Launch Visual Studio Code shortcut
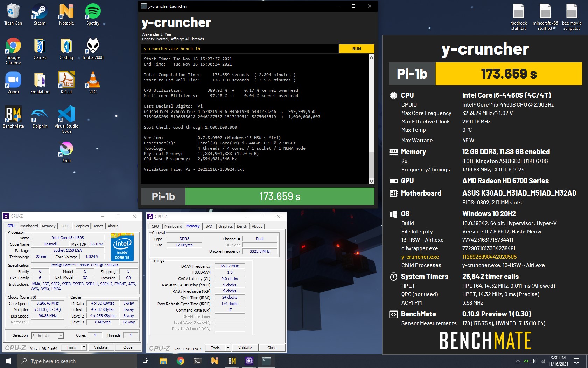The width and height of the screenshot is (588, 368). pos(66,120)
